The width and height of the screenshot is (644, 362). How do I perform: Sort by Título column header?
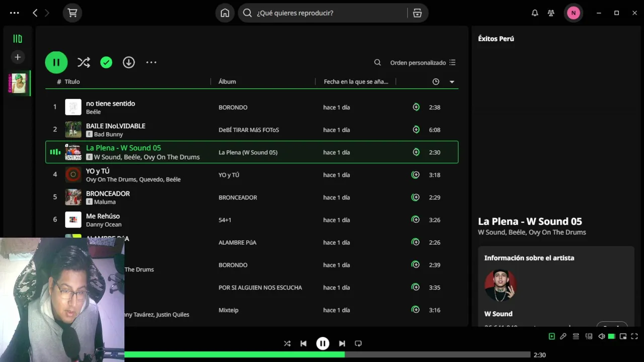click(x=72, y=81)
